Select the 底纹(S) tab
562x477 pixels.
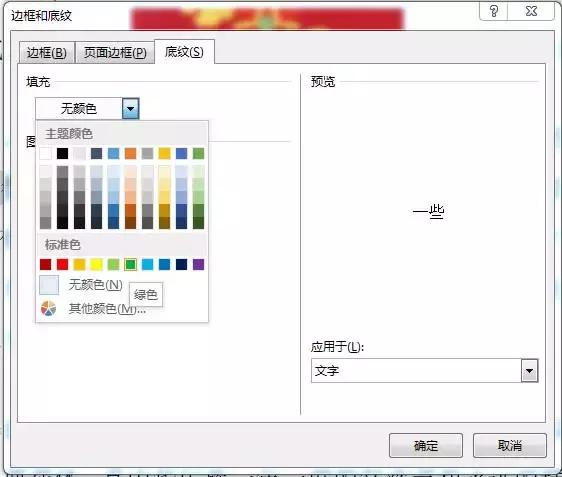click(x=184, y=52)
